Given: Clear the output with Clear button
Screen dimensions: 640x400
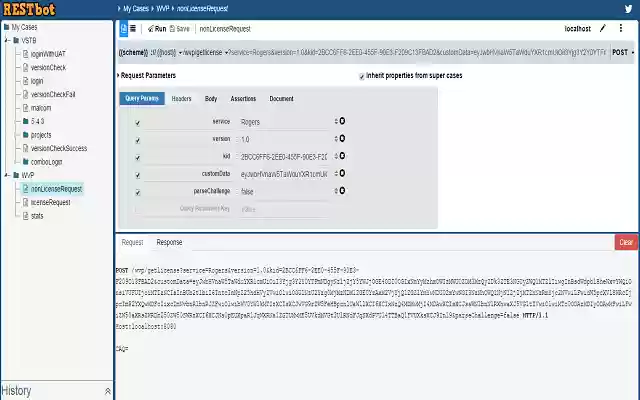Looking at the screenshot, I should [x=626, y=242].
